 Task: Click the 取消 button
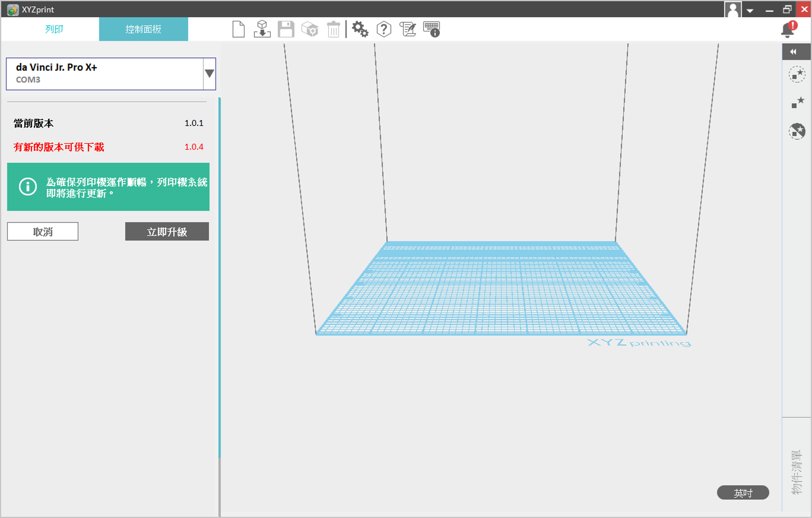[x=43, y=232]
